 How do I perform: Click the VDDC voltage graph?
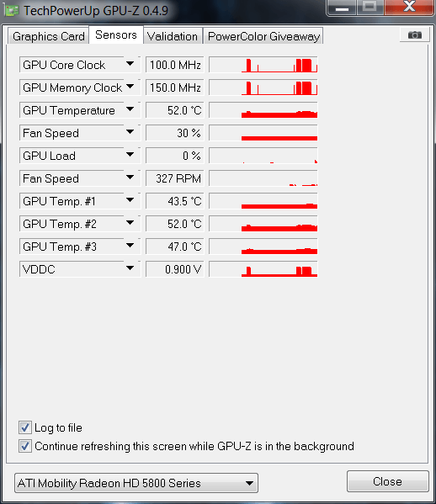coord(263,269)
